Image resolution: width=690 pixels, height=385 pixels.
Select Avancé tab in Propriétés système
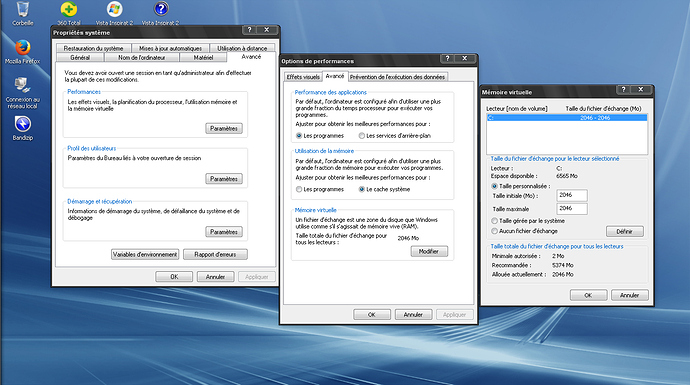point(251,57)
